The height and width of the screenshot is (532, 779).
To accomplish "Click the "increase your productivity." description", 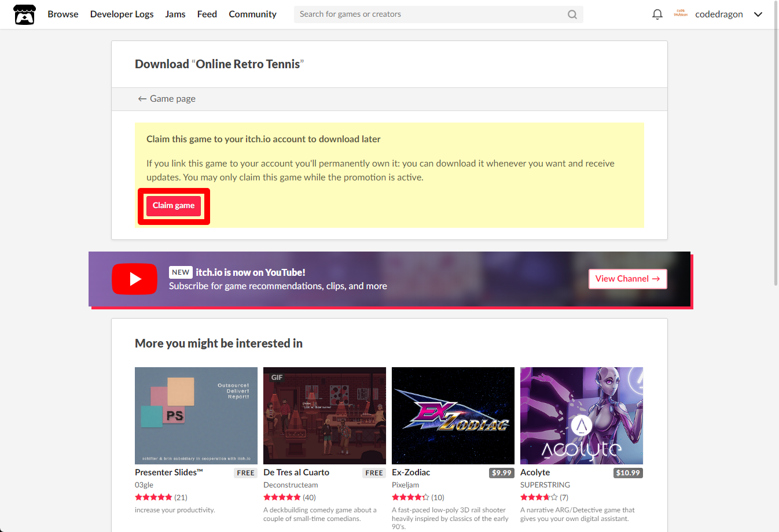I will (175, 510).
